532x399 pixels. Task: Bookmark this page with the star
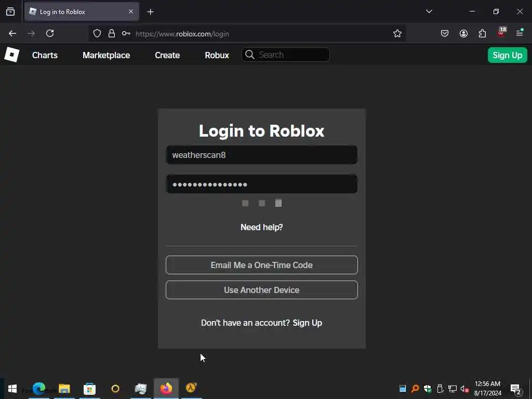(x=397, y=33)
